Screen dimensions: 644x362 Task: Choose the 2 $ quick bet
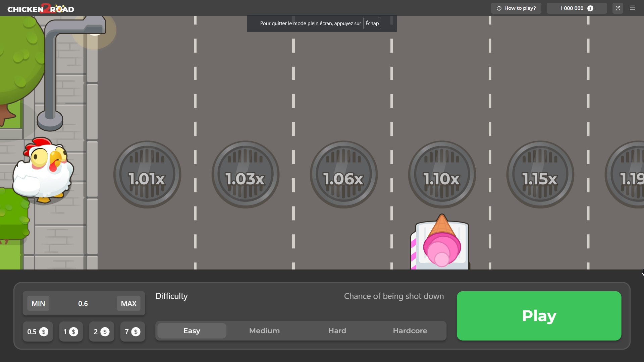click(101, 331)
